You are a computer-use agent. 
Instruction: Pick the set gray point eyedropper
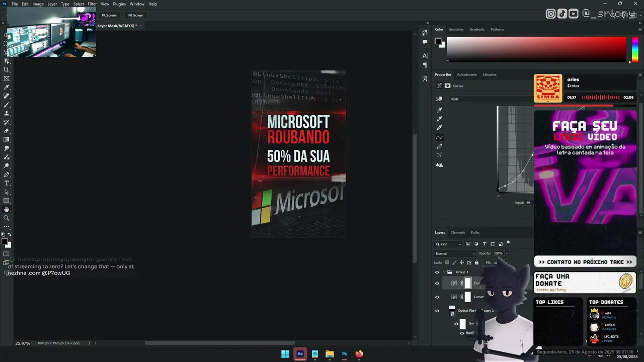(x=439, y=119)
